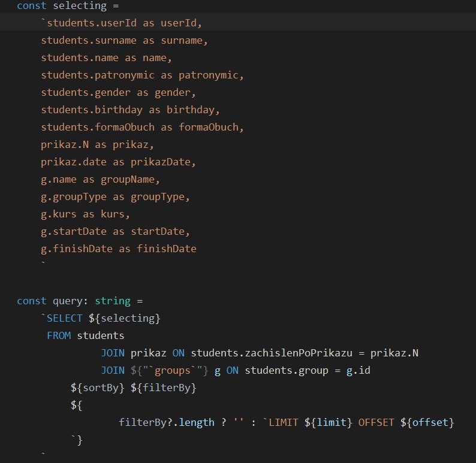
Task: Click 'prikaz.date as prikazDate,' line
Action: point(119,162)
